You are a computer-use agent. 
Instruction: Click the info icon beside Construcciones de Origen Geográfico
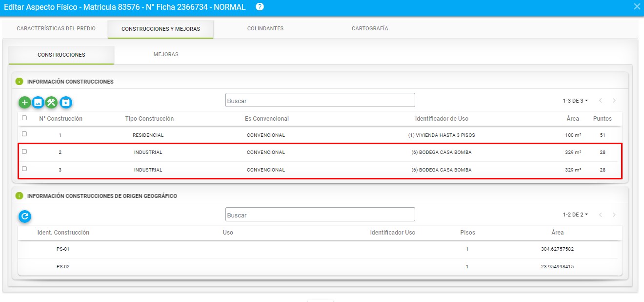20,196
